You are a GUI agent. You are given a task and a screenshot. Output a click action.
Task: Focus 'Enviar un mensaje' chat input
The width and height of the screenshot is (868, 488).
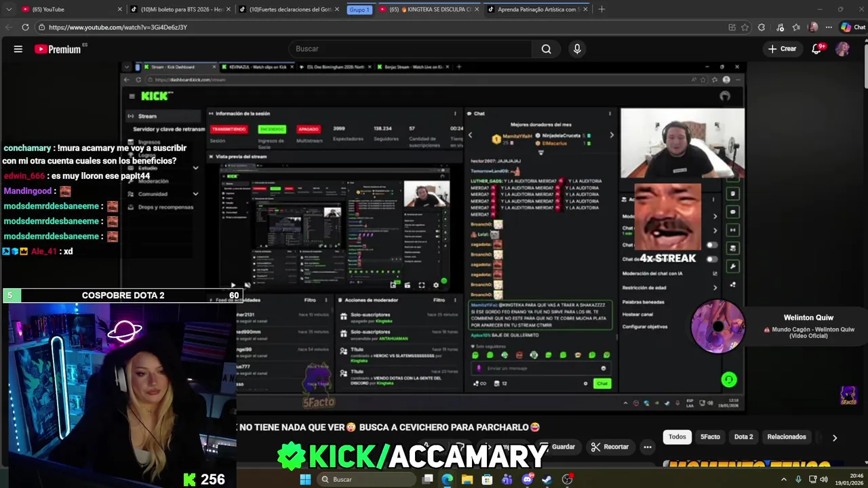tap(540, 368)
